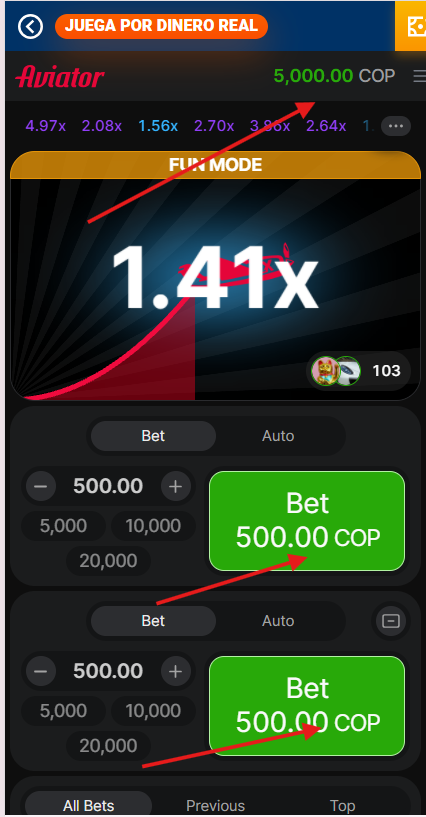Select 10,000 preset in first panel
This screenshot has height=817, width=426.
(153, 526)
